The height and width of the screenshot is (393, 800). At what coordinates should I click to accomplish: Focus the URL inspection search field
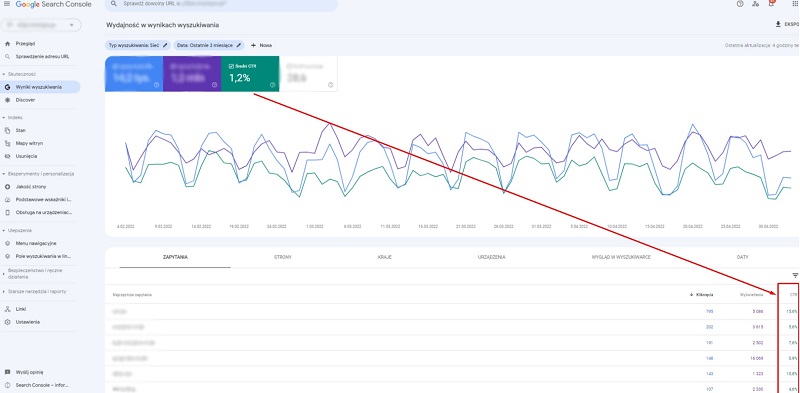[221, 4]
